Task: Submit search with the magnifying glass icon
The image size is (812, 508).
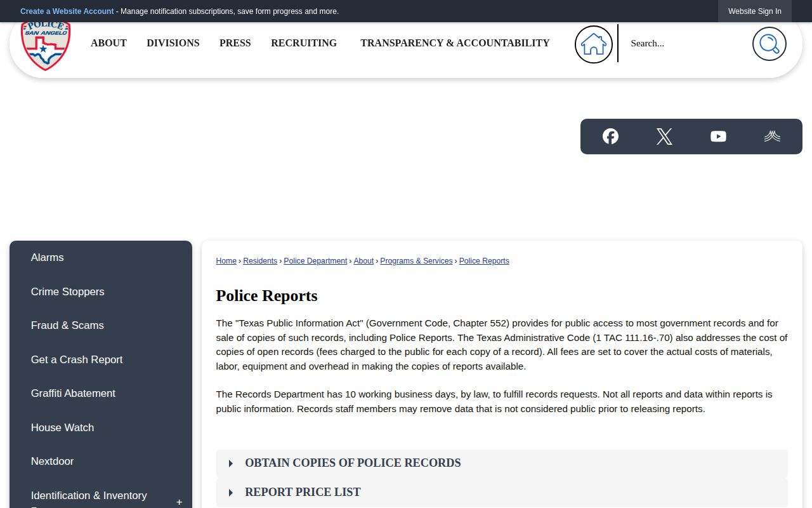Action: [x=769, y=44]
